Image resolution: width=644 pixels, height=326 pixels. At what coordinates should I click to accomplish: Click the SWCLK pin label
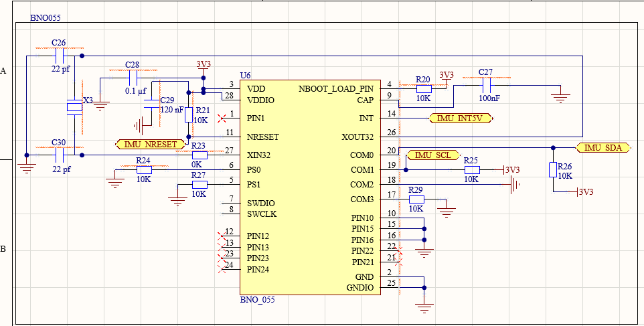tap(262, 214)
